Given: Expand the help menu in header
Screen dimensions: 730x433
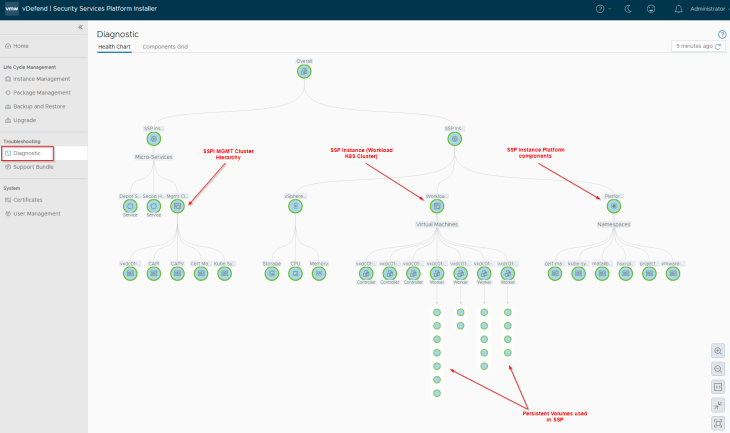Looking at the screenshot, I should tap(602, 9).
